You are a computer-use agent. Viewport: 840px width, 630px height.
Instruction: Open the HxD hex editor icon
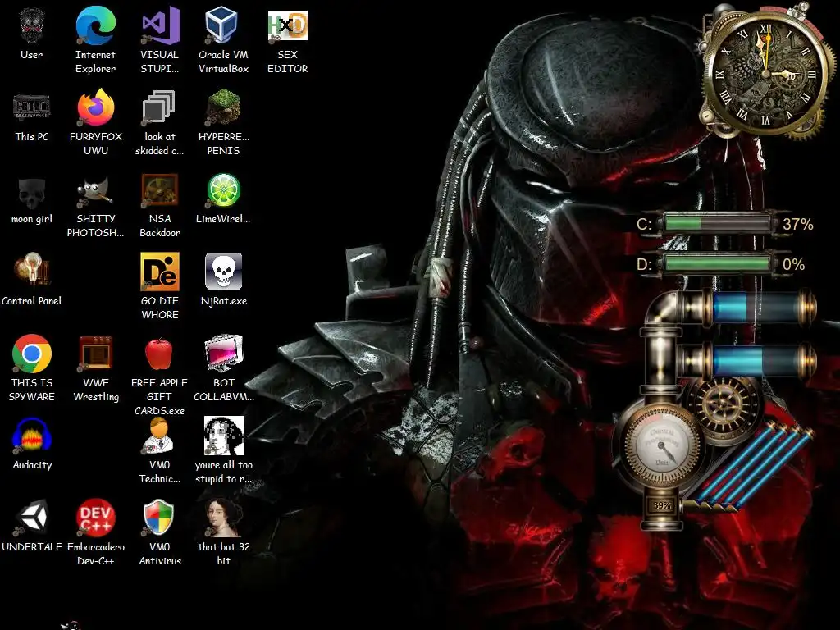(288, 25)
